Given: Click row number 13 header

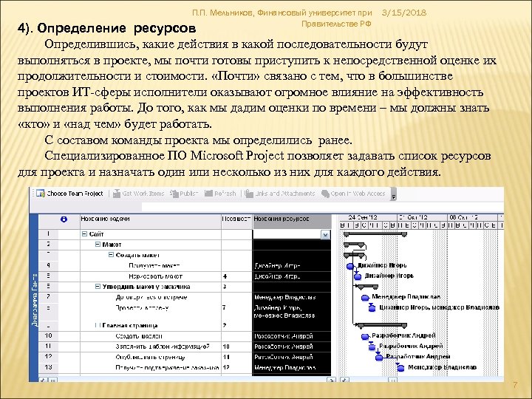Looking at the screenshot, I should click(x=48, y=367).
